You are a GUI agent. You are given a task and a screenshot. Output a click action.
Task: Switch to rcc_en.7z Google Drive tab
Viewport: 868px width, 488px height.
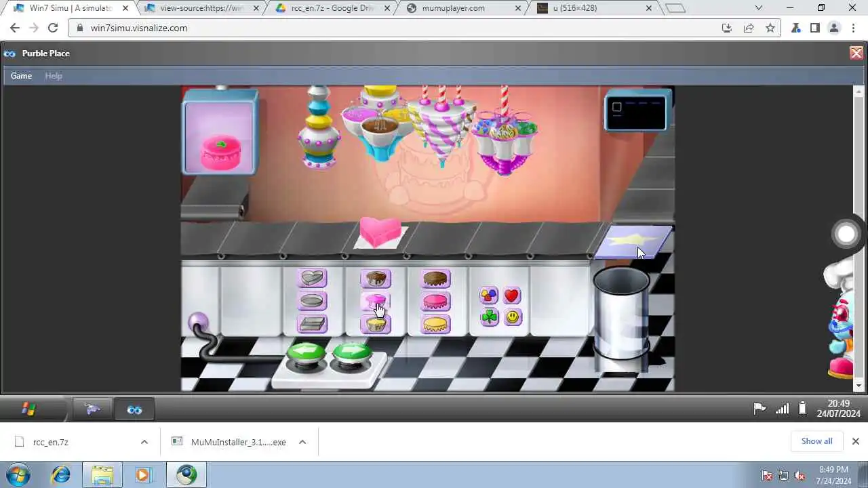coord(332,8)
